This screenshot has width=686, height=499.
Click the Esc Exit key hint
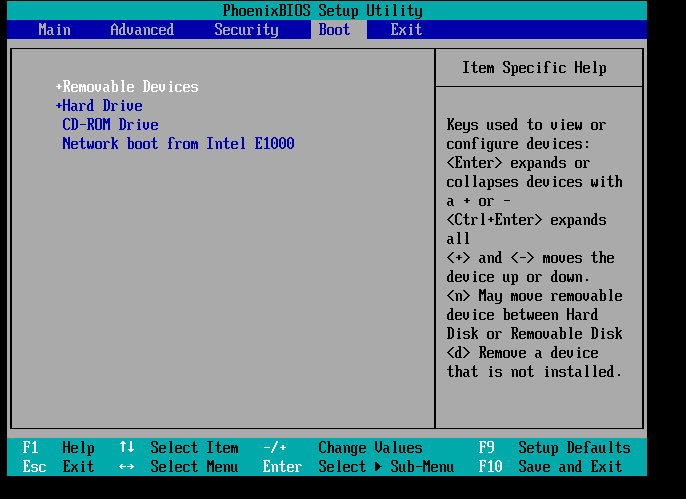(x=58, y=467)
